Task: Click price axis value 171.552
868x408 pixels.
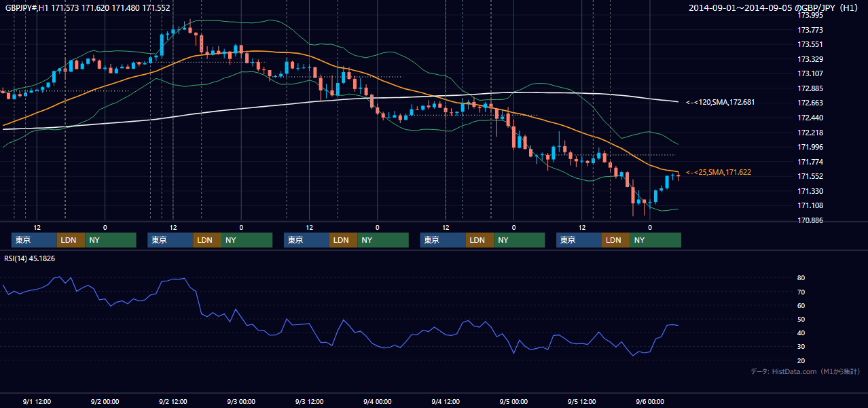Action: tap(810, 176)
